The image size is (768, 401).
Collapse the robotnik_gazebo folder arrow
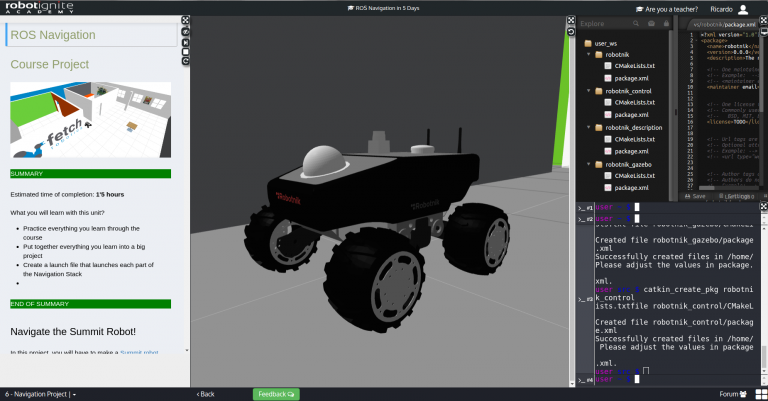pos(589,164)
